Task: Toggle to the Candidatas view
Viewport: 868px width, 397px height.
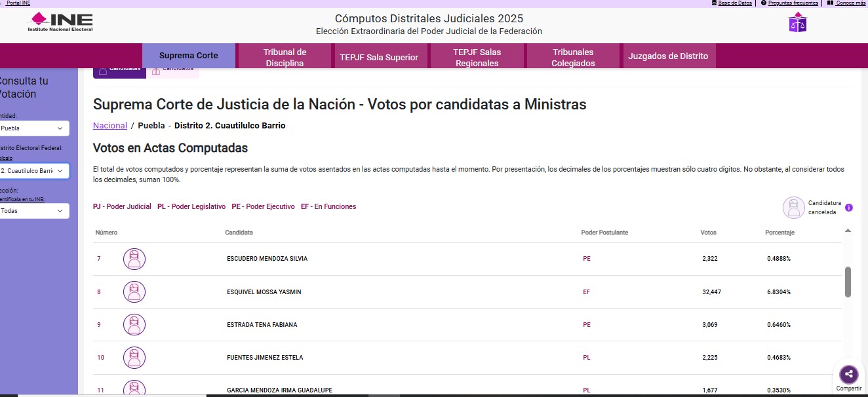Action: tap(119, 70)
